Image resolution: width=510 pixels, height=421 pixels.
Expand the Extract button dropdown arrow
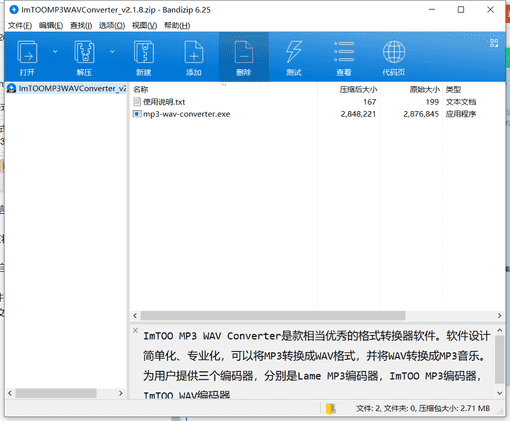(112, 51)
